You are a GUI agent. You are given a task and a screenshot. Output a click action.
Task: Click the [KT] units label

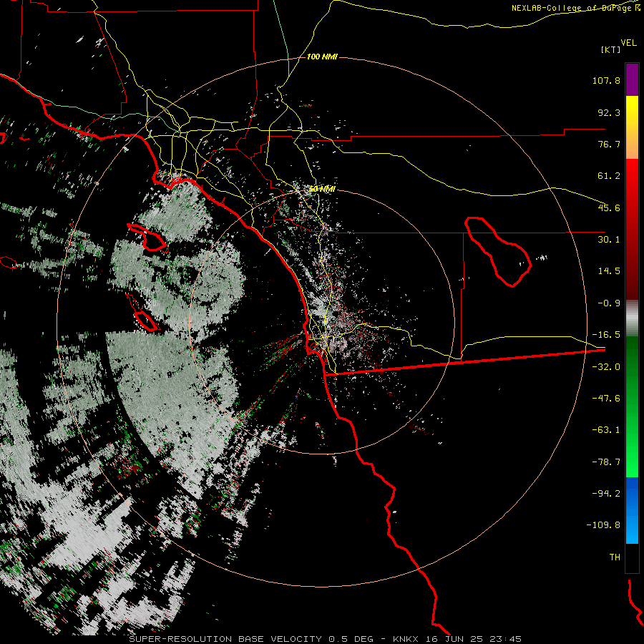pos(611,49)
